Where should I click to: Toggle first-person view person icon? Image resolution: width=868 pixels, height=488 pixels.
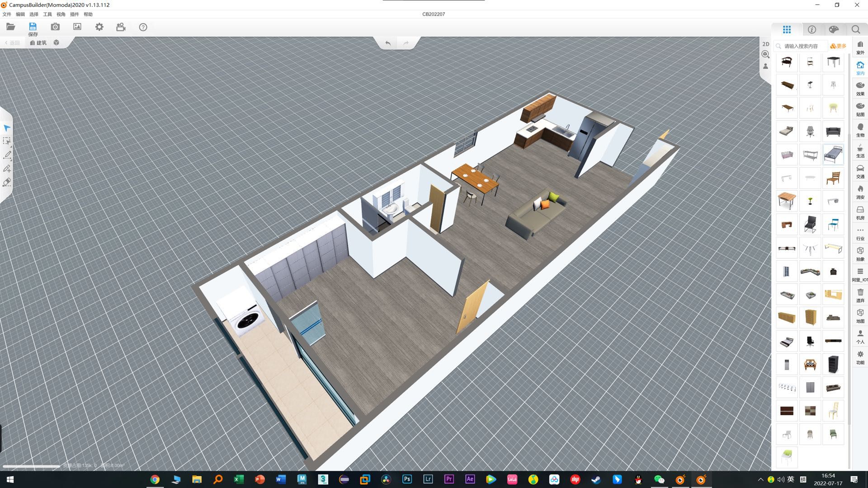[765, 66]
